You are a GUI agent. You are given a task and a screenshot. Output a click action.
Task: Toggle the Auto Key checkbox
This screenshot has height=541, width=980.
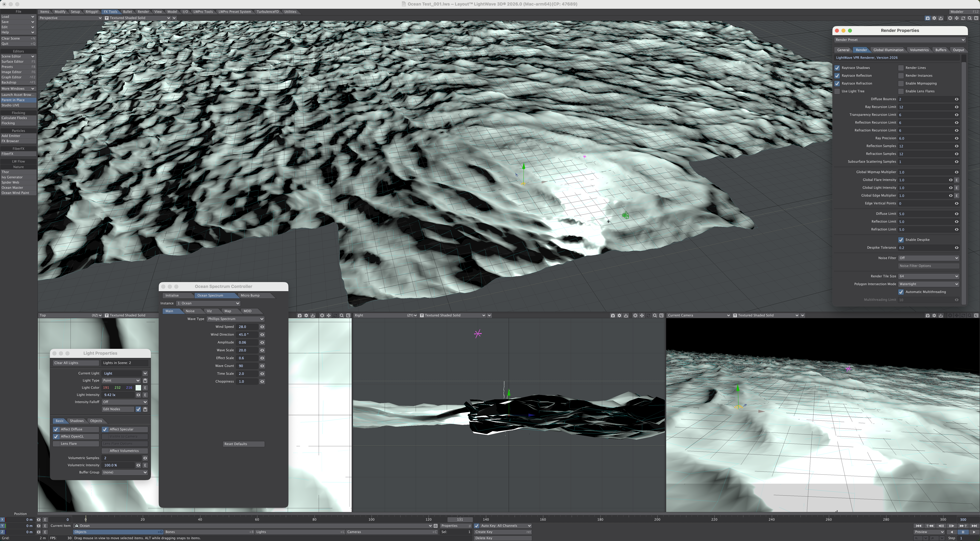(x=477, y=526)
